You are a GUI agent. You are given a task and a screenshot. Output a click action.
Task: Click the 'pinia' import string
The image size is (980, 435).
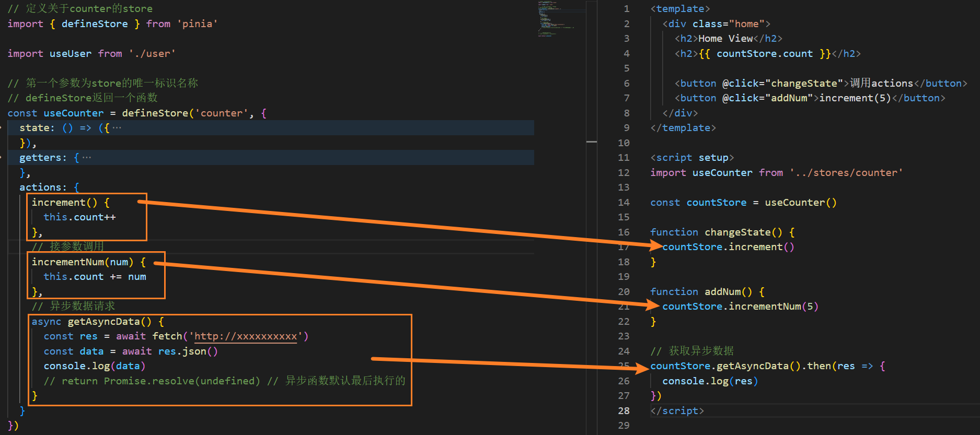197,24
